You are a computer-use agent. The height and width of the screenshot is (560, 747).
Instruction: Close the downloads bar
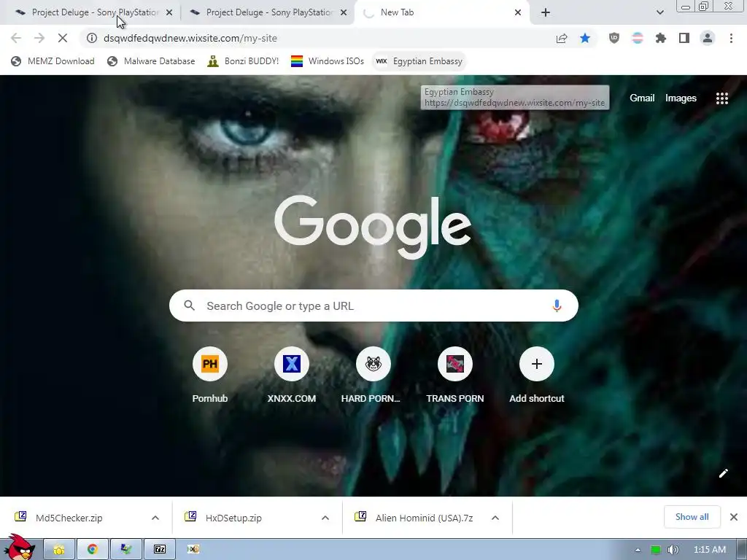[734, 517]
